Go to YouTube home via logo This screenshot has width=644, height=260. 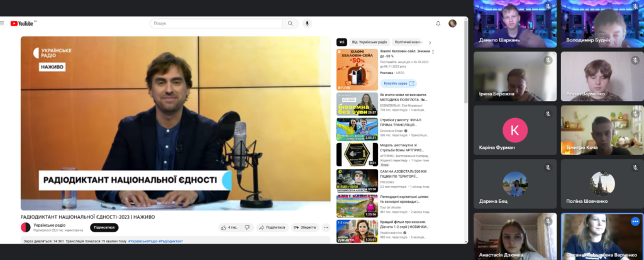(22, 23)
